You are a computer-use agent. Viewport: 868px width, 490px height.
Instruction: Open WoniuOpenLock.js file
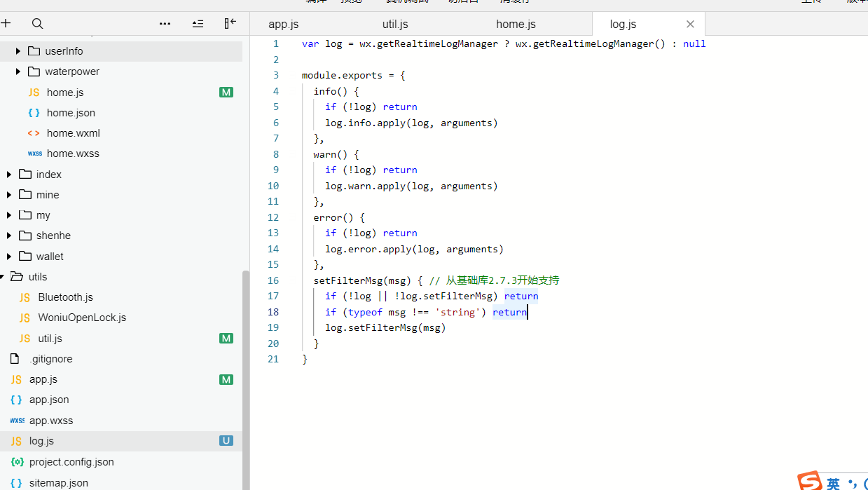point(82,318)
